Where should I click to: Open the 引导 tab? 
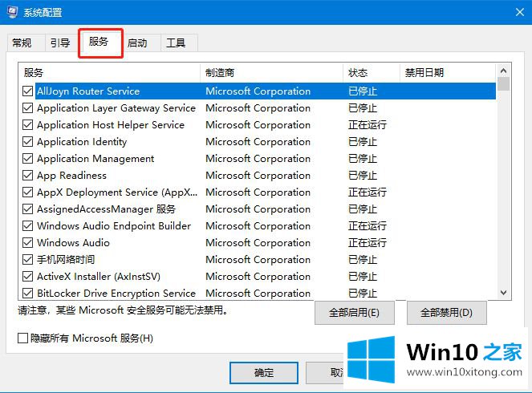(60, 43)
